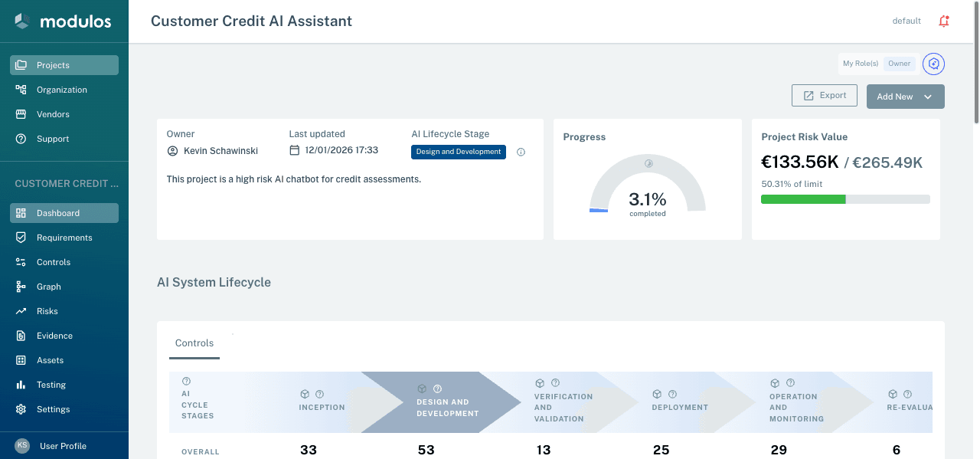The height and width of the screenshot is (459, 980).
Task: Click the Requirements sidebar icon
Action: (x=24, y=237)
